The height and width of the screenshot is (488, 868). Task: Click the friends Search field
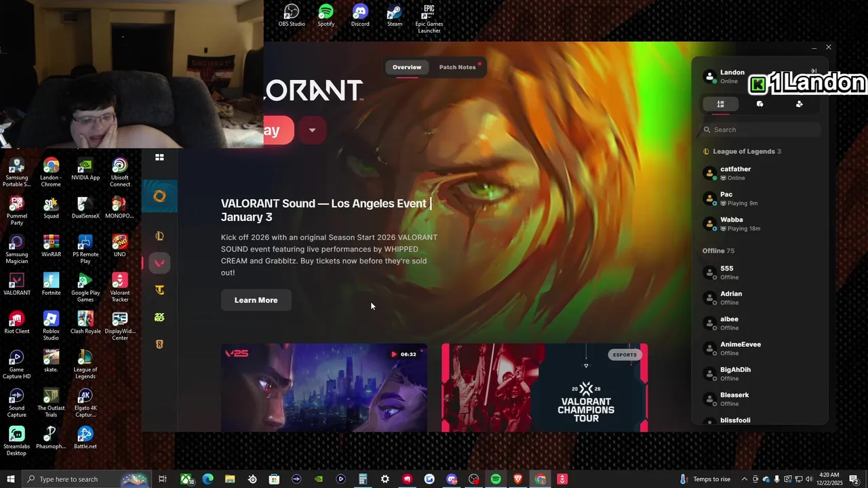coord(761,129)
